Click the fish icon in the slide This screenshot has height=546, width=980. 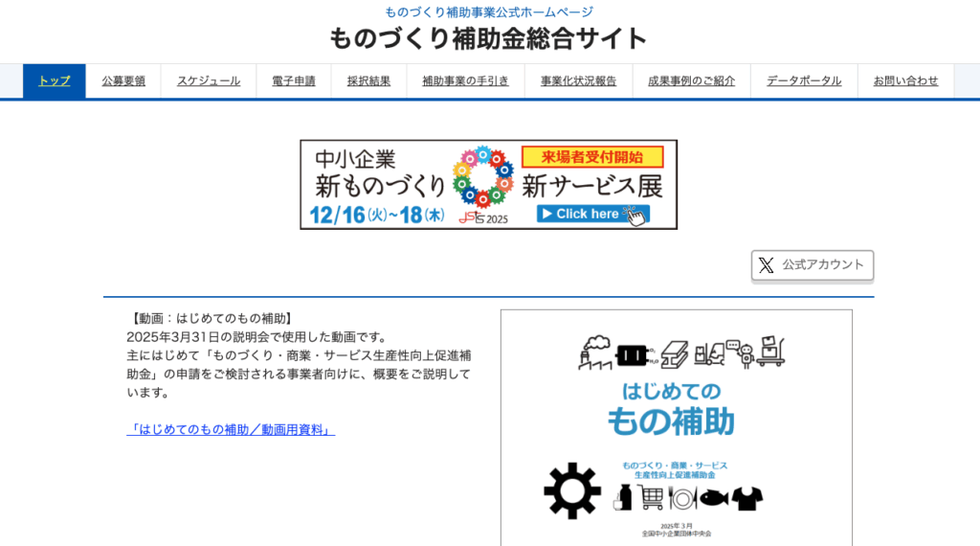click(712, 498)
